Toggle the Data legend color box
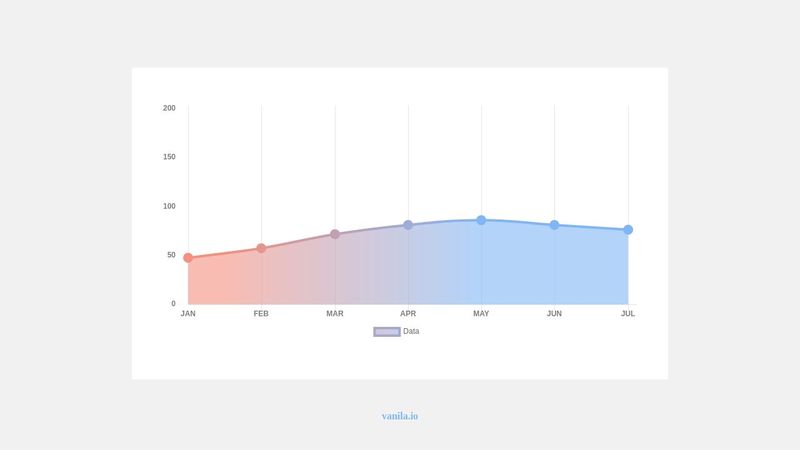 tap(387, 332)
